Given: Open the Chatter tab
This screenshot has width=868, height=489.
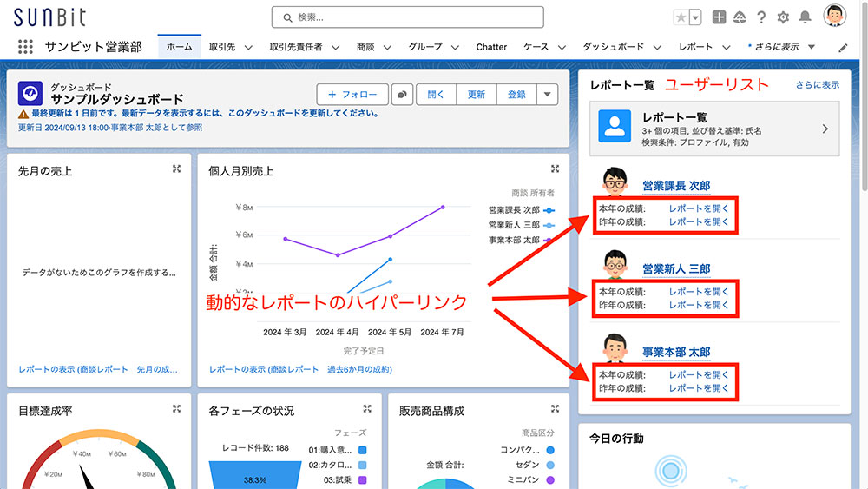Looking at the screenshot, I should click(x=491, y=47).
